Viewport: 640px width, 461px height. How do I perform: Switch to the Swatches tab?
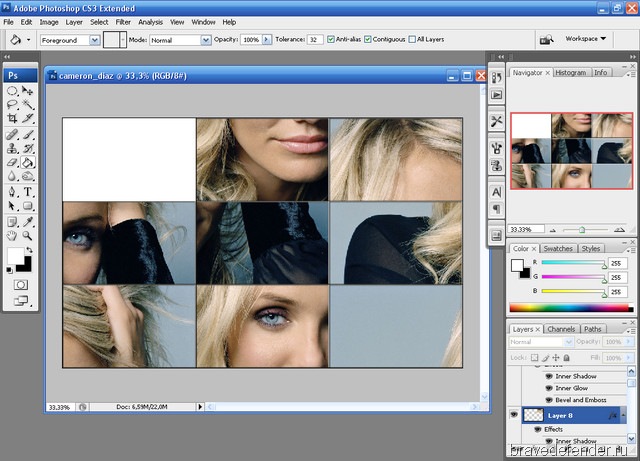(x=558, y=249)
